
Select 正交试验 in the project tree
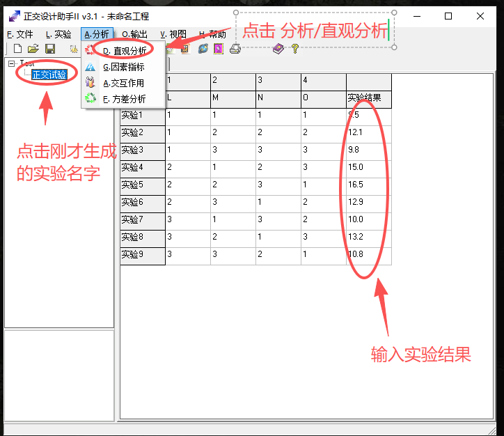(x=49, y=75)
